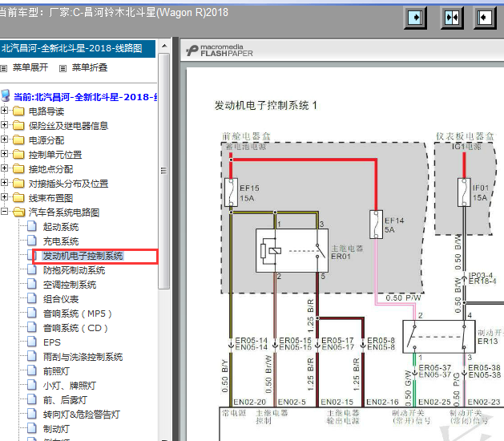Click the page icon beside 组合仪表

coord(32,299)
